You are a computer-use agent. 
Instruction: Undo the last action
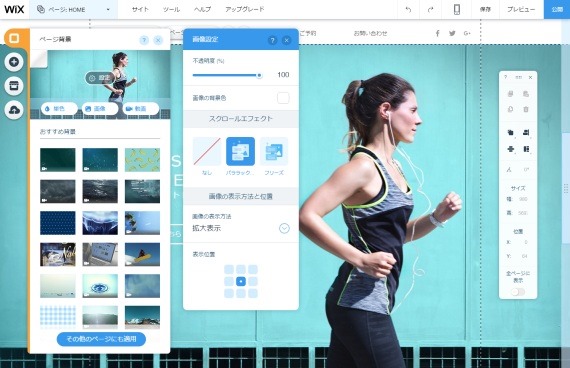point(408,10)
